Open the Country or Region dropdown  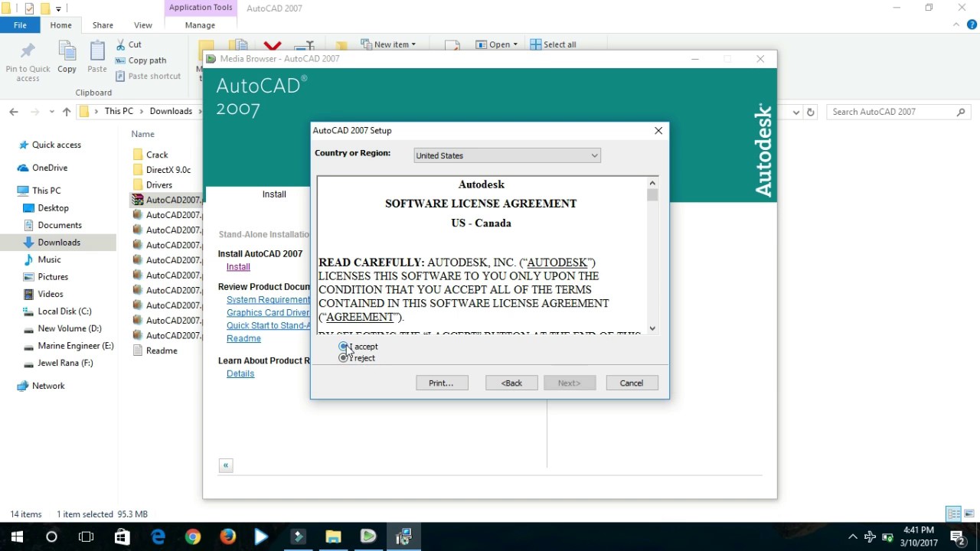(x=507, y=155)
